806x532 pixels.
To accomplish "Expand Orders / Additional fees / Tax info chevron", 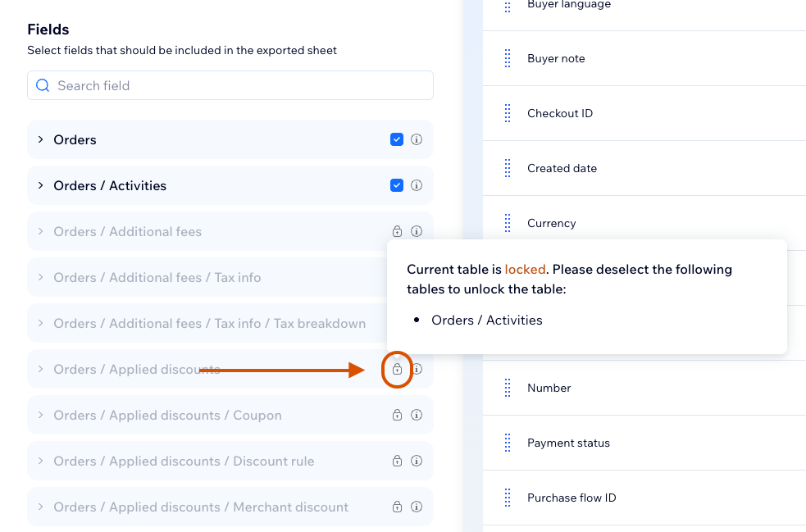I will [x=41, y=277].
